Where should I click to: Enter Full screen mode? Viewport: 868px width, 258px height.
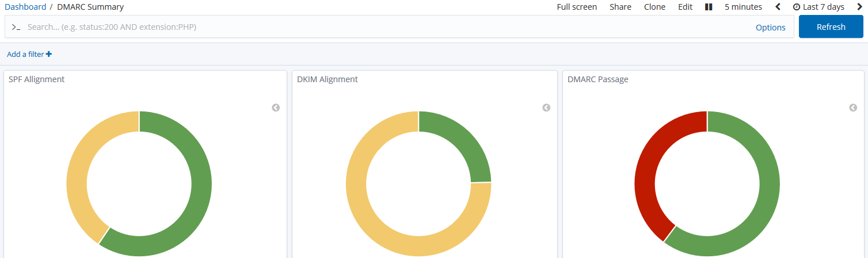pyautogui.click(x=577, y=7)
